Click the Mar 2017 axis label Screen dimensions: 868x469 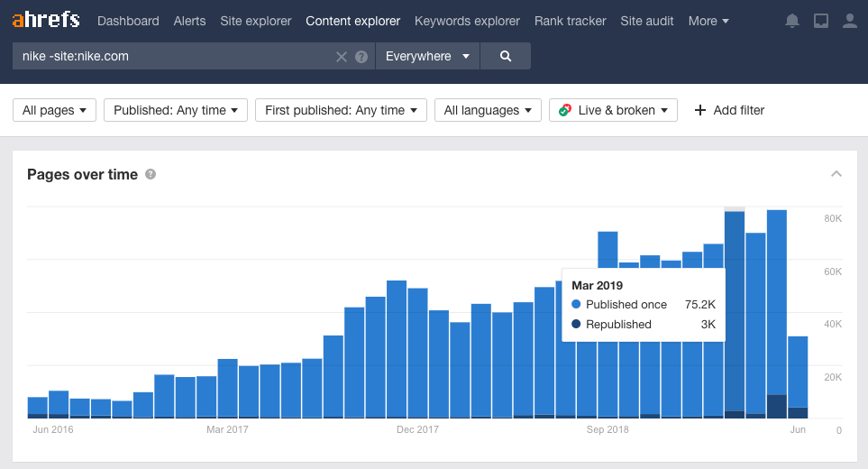coord(227,429)
